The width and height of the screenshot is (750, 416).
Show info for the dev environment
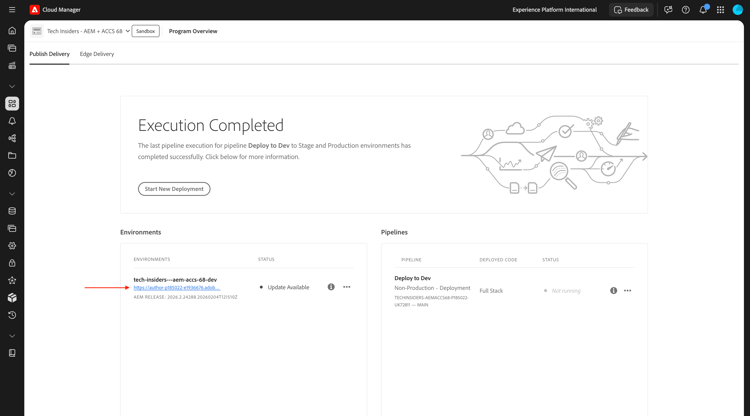[x=331, y=287]
